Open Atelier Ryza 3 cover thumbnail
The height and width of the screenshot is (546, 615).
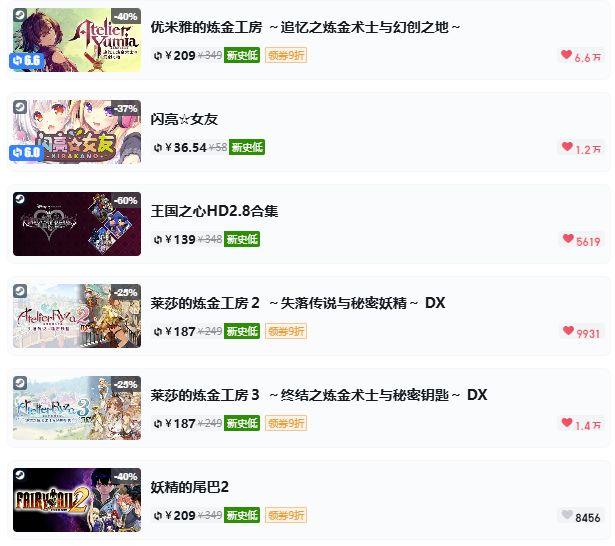click(x=77, y=408)
